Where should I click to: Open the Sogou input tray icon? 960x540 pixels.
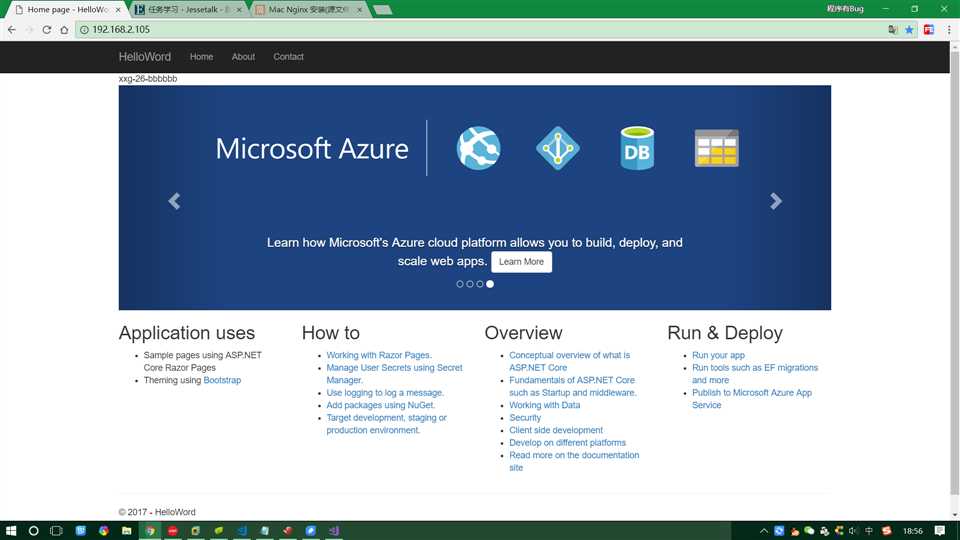pyautogui.click(x=887, y=531)
